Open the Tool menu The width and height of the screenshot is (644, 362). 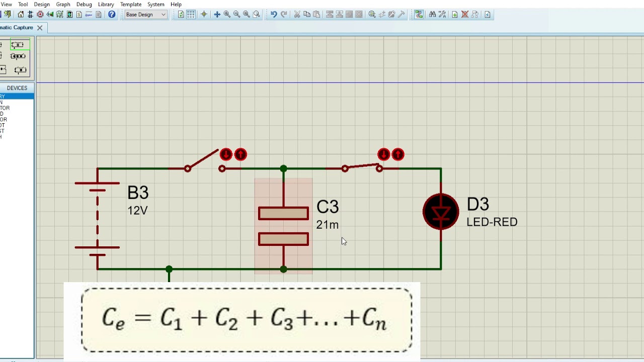[x=23, y=4]
